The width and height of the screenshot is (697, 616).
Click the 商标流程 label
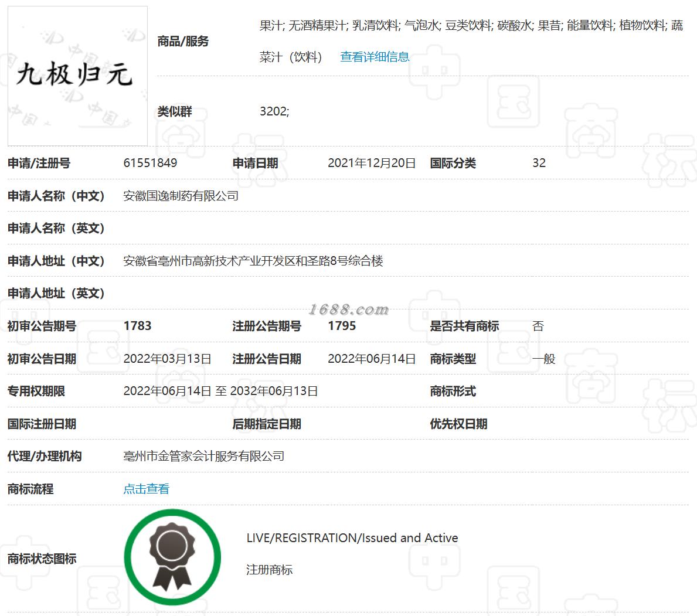pyautogui.click(x=30, y=489)
